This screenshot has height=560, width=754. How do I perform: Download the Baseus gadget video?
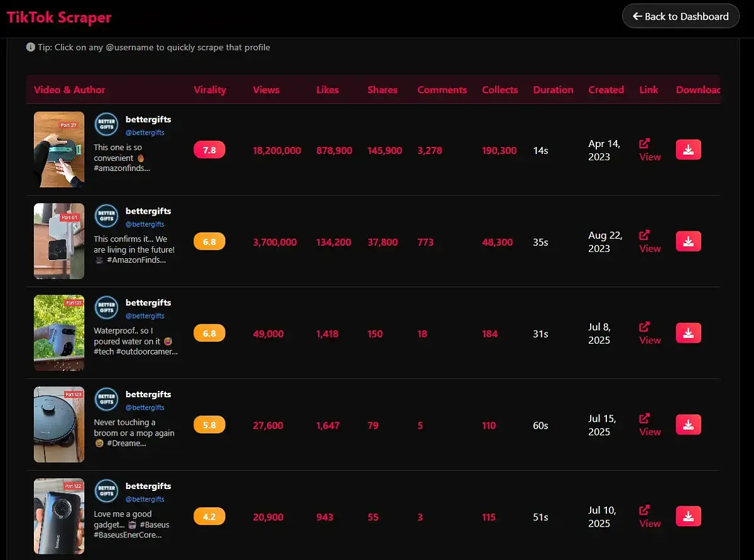click(688, 517)
